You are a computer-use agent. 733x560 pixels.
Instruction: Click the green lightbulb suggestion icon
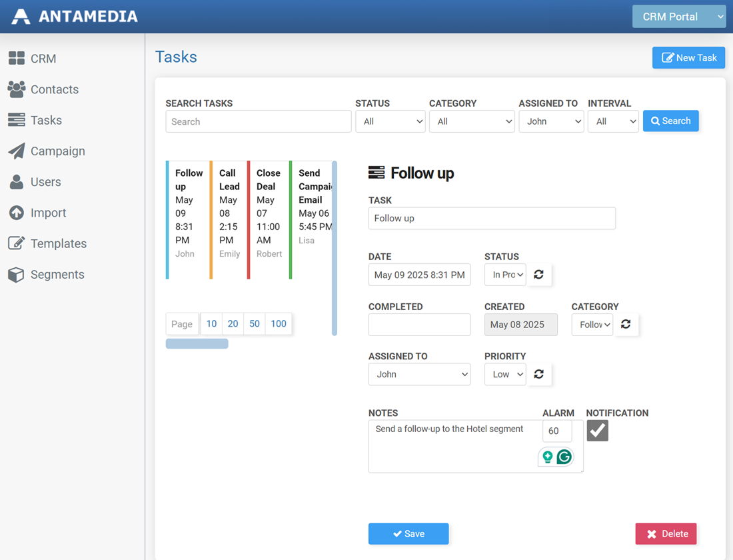point(547,457)
